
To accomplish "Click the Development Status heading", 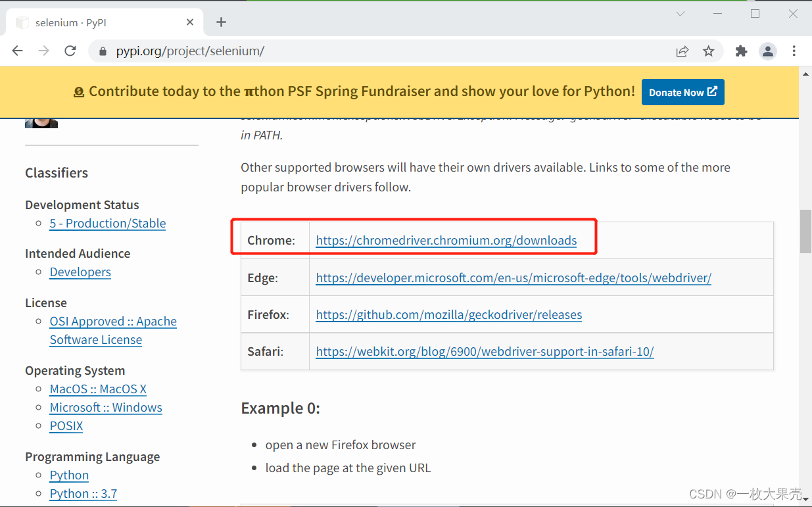I will [x=82, y=205].
